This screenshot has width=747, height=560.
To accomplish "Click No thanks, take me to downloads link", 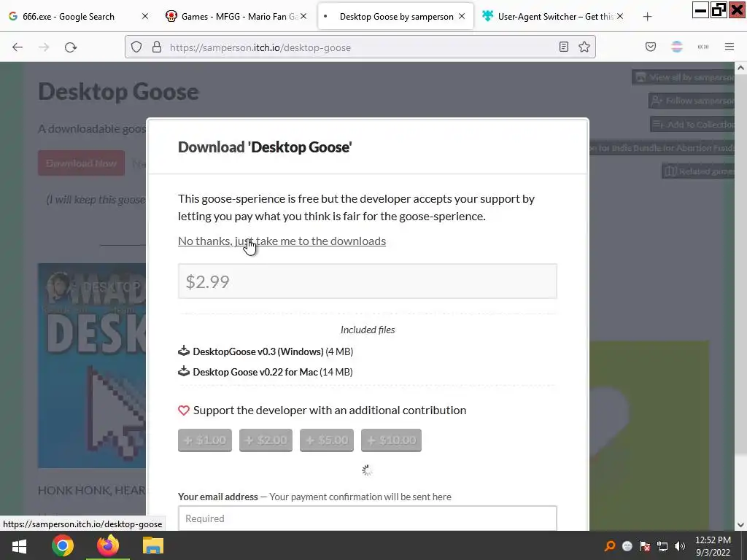I will pos(282,241).
